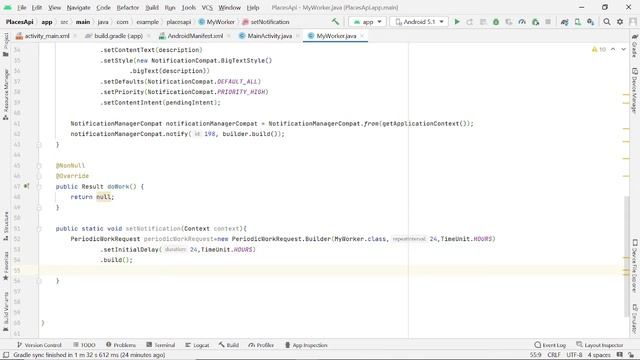Open the Navigate menu
The width and height of the screenshot is (640, 360).
point(78,7)
